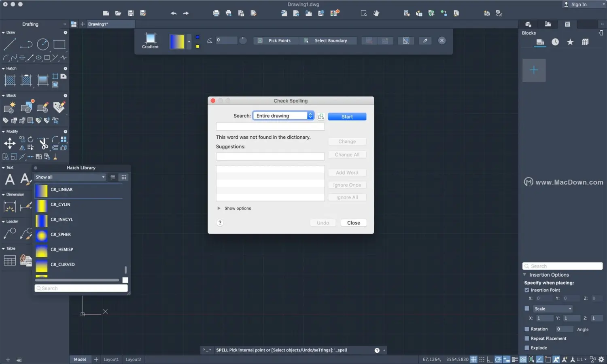This screenshot has height=364, width=607.
Task: Toggle Ortho mode in status bar
Action: point(490,359)
